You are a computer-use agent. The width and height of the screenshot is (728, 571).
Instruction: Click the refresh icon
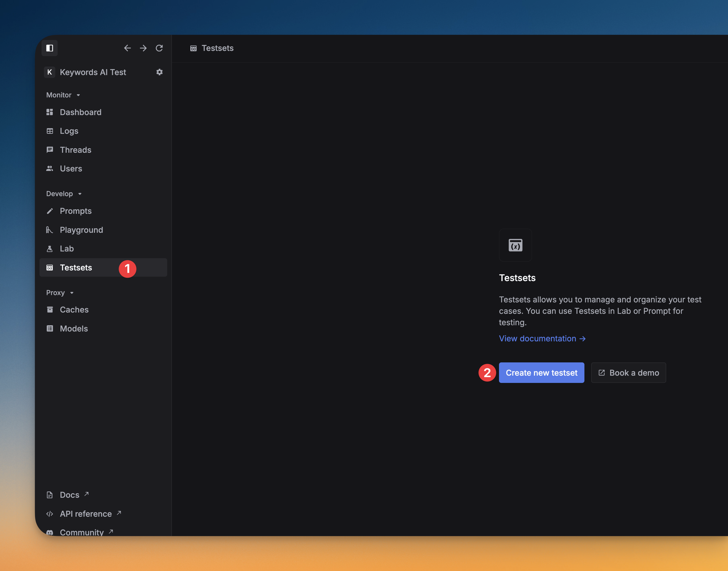159,48
